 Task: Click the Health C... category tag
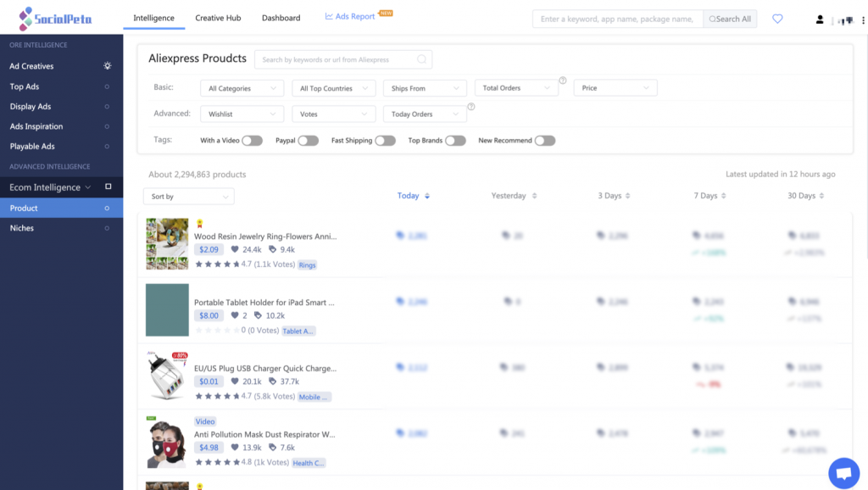(309, 463)
